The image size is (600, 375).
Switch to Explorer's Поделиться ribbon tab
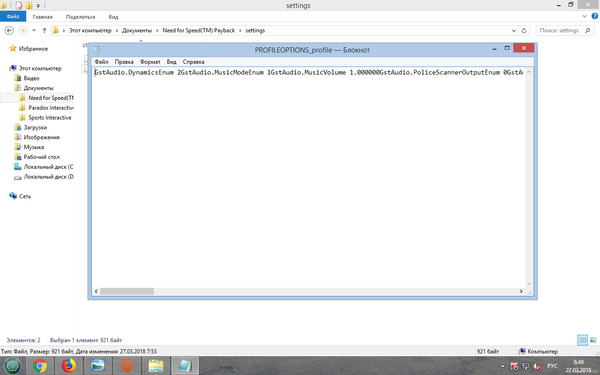coord(80,17)
